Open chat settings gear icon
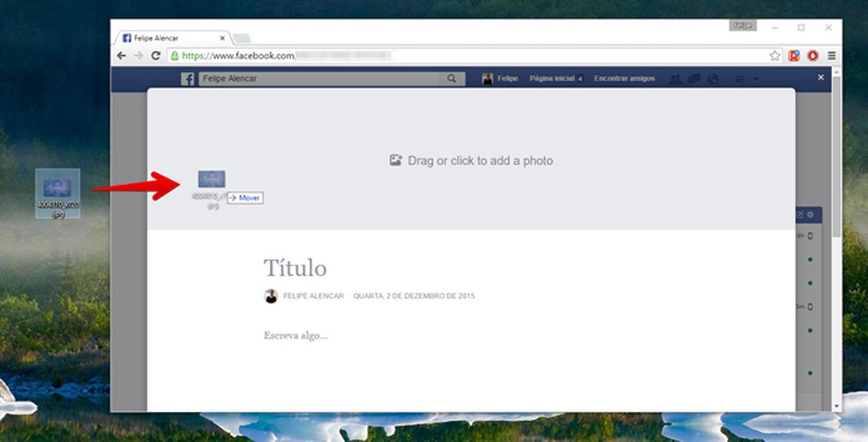Screen dimensions: 868x442 811,214
